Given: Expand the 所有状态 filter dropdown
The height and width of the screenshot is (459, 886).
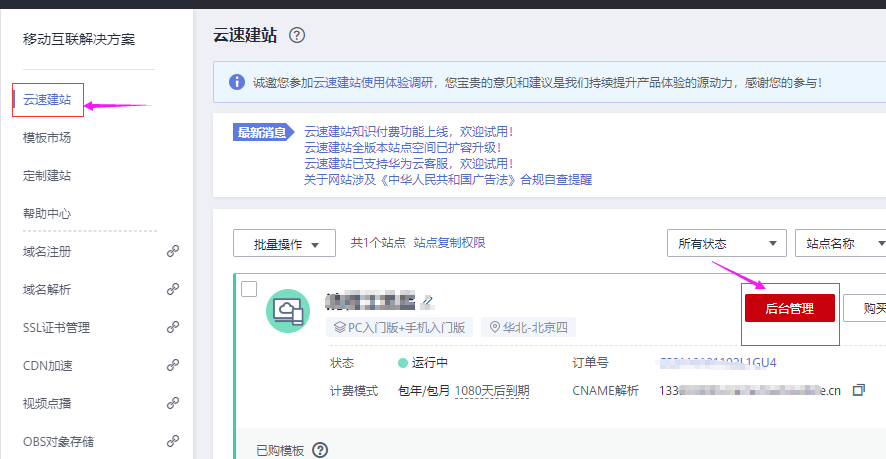Looking at the screenshot, I should pos(727,244).
